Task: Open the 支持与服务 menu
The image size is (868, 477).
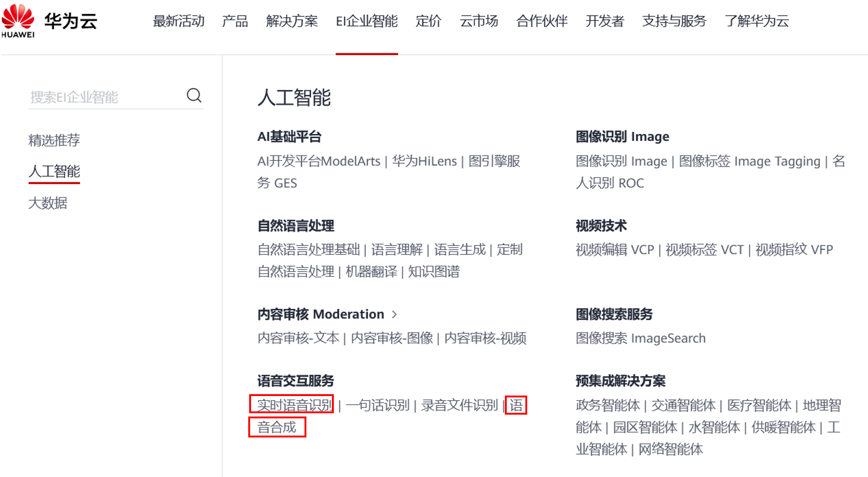Action: (x=674, y=21)
